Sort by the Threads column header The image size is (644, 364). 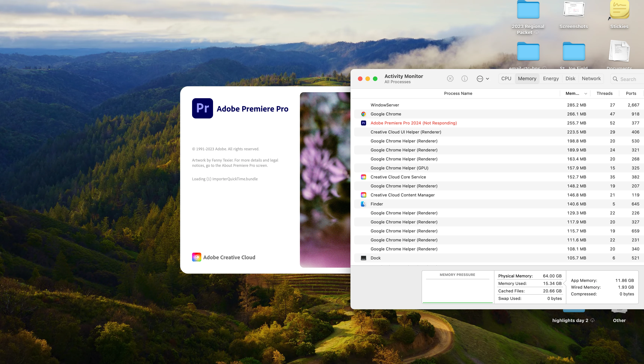tap(604, 93)
